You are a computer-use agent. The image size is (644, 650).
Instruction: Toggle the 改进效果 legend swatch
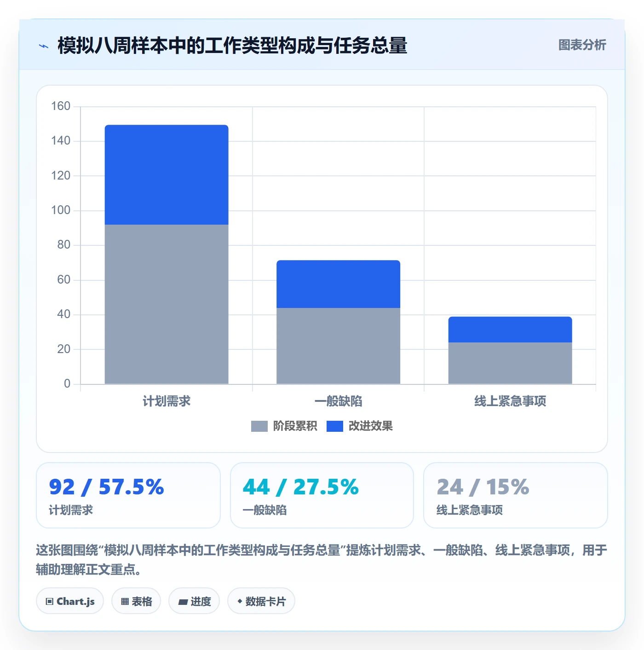coord(335,426)
